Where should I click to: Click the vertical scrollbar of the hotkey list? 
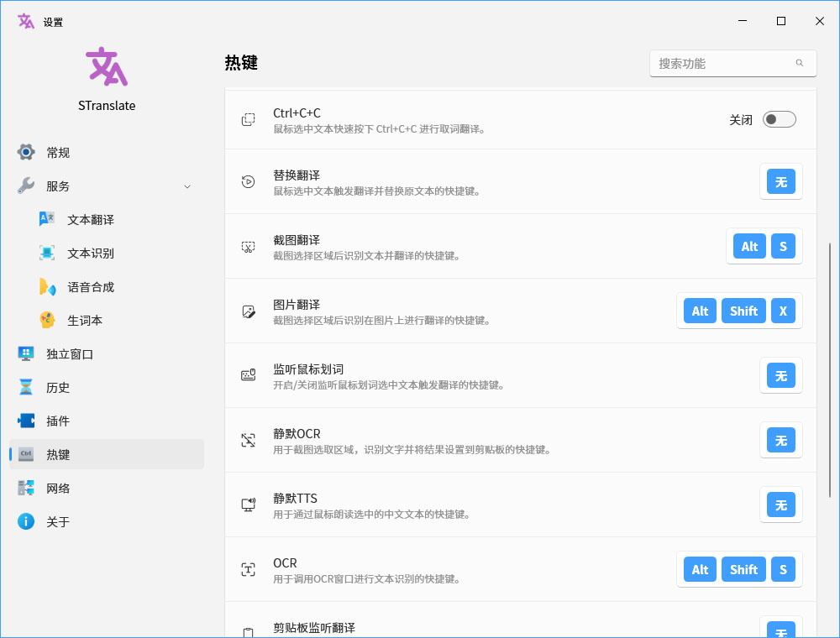click(830, 370)
